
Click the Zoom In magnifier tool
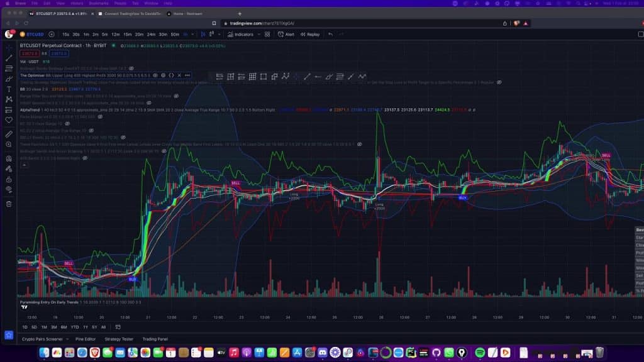click(9, 145)
